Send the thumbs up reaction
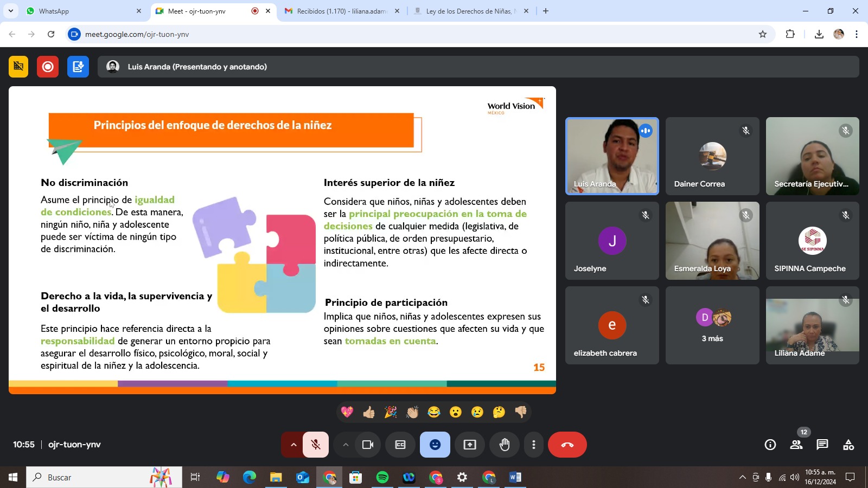Image resolution: width=868 pixels, height=488 pixels. click(369, 412)
